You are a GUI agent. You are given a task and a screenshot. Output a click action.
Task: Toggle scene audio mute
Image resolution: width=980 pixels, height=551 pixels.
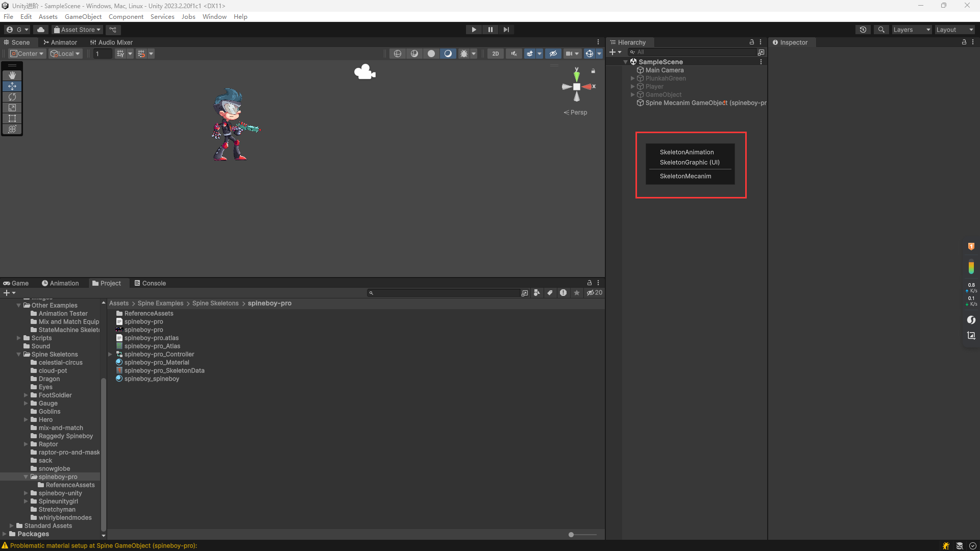coord(513,54)
